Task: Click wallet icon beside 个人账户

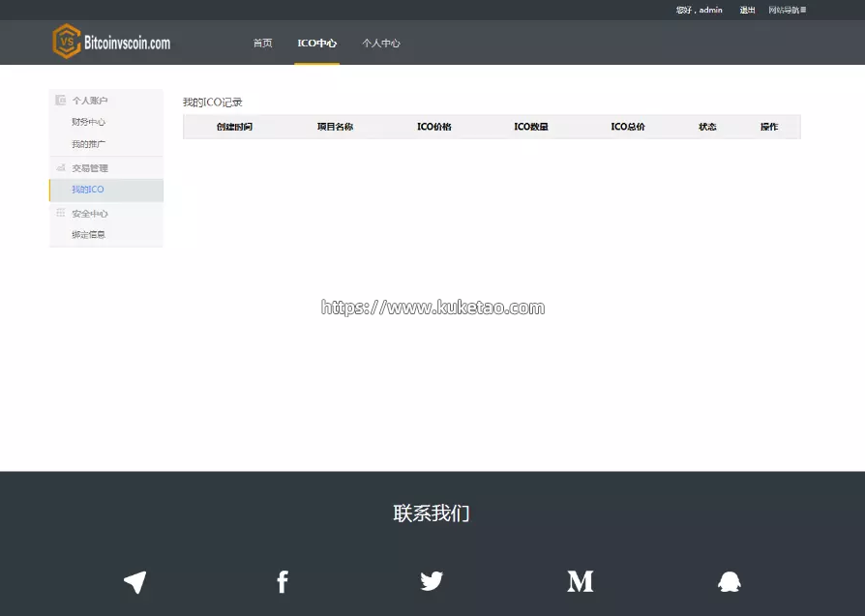Action: [61, 100]
